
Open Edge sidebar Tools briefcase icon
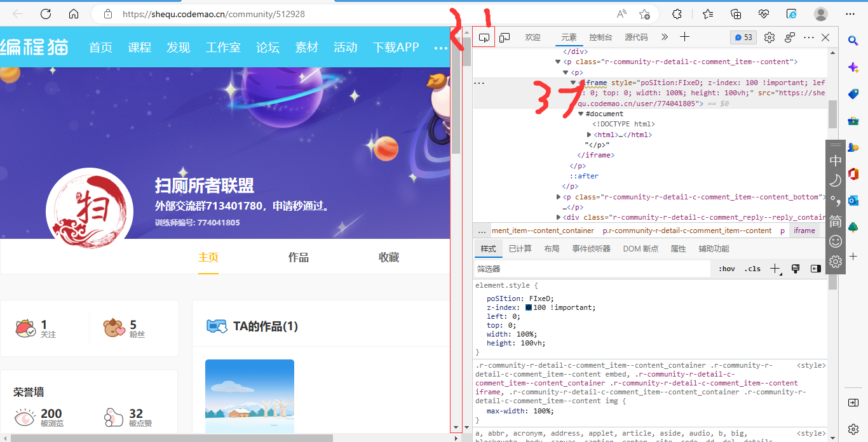(853, 120)
